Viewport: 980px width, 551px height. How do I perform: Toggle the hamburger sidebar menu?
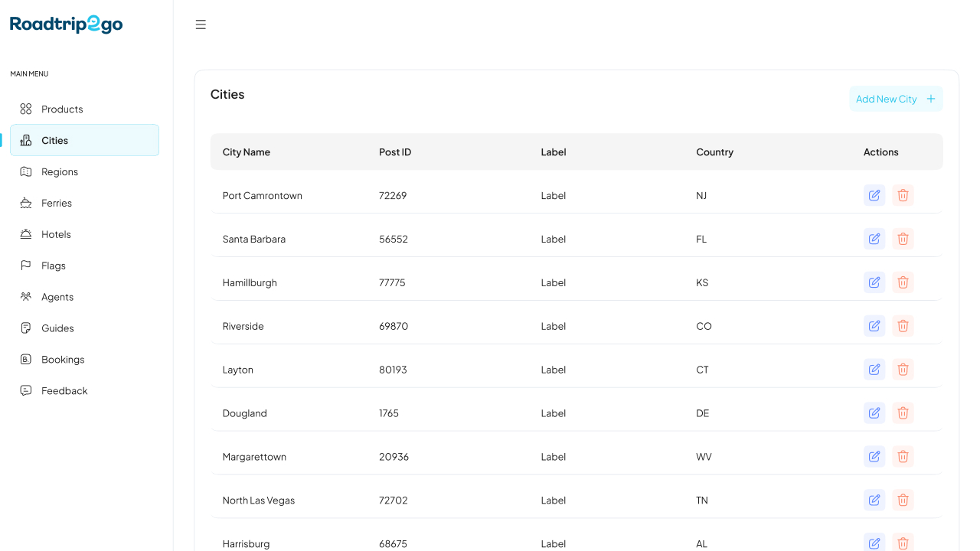point(201,24)
